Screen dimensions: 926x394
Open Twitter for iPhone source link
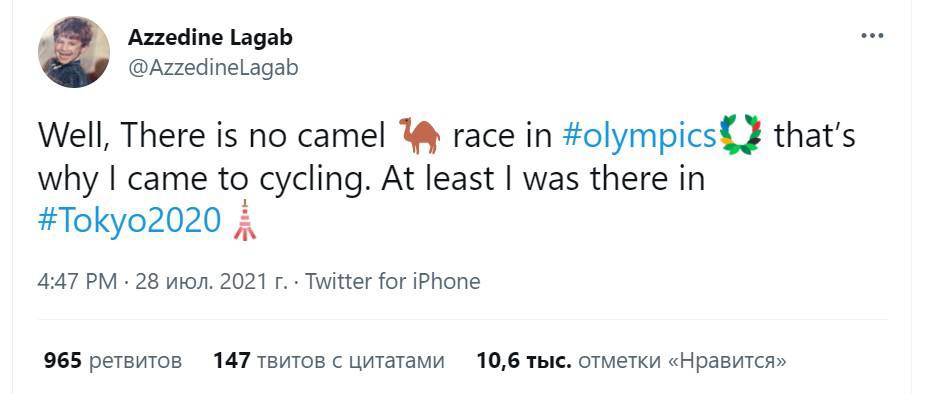[x=393, y=282]
